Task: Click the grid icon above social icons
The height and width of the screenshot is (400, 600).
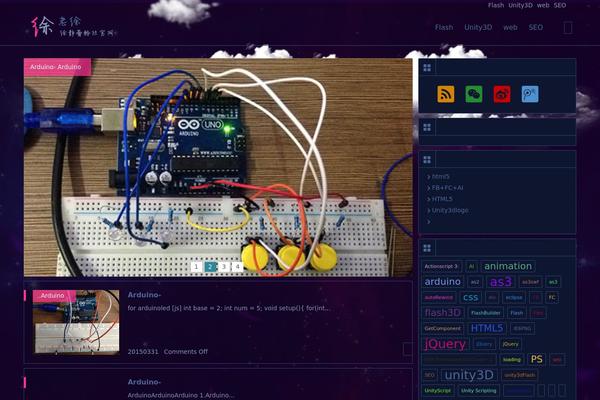Action: point(427,68)
